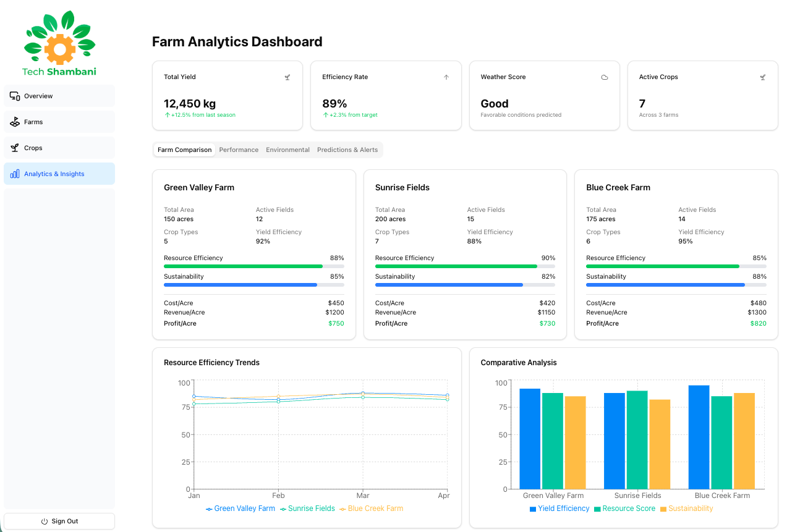Toggle Yield Efficiency in Comparative Analysis legend

click(x=559, y=509)
